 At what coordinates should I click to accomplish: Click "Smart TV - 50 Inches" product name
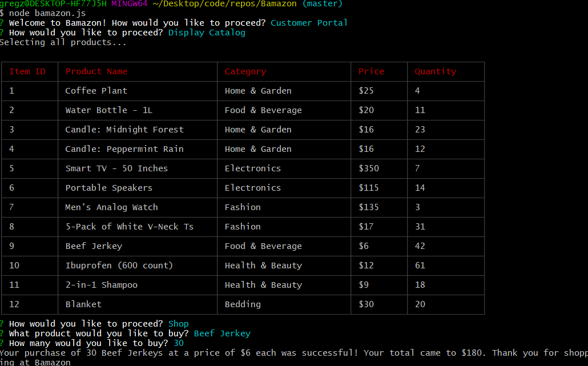coord(116,168)
